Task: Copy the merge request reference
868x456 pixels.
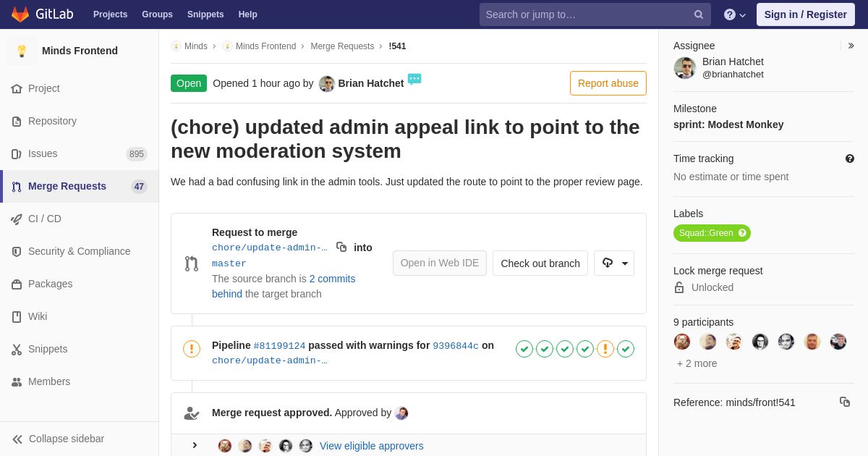Action: pos(845,402)
